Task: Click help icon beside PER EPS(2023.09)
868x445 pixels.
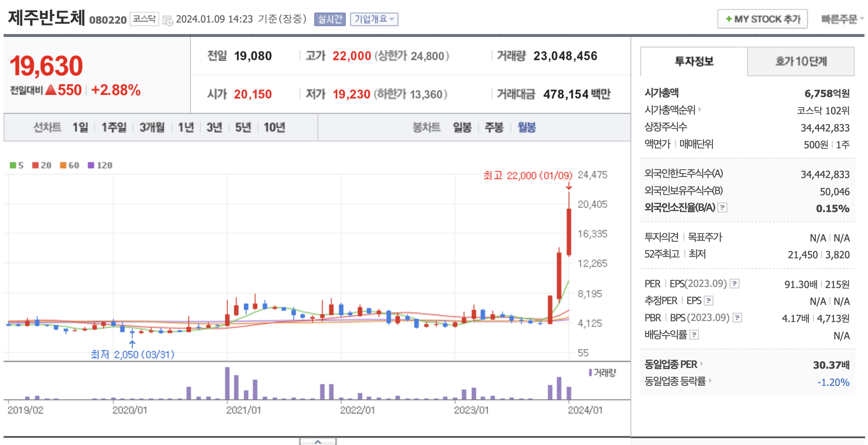Action: [x=735, y=284]
